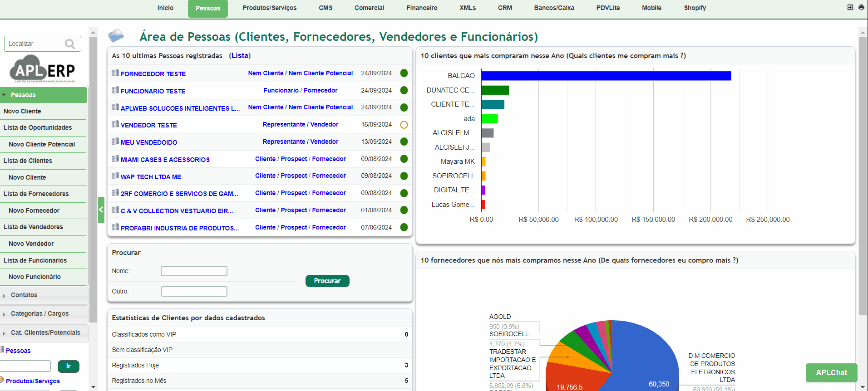
Task: Focus the Nome search field
Action: (194, 271)
